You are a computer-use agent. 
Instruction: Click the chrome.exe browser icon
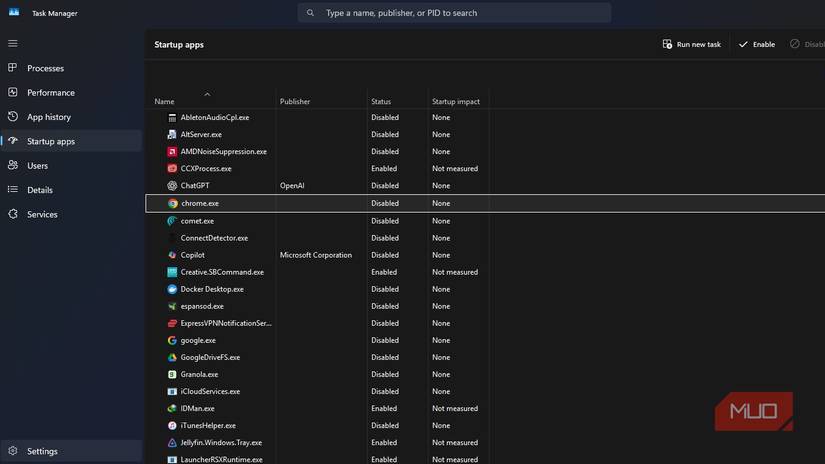pyautogui.click(x=173, y=204)
